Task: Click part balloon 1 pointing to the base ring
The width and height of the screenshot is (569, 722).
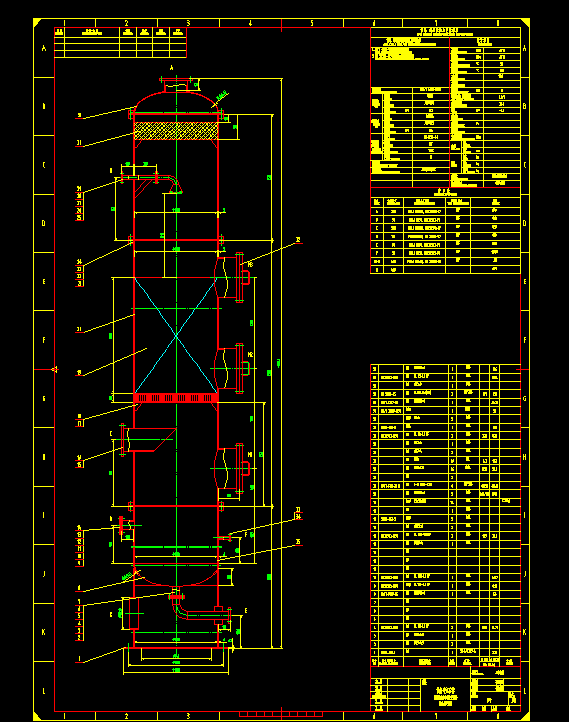Action: (79, 659)
